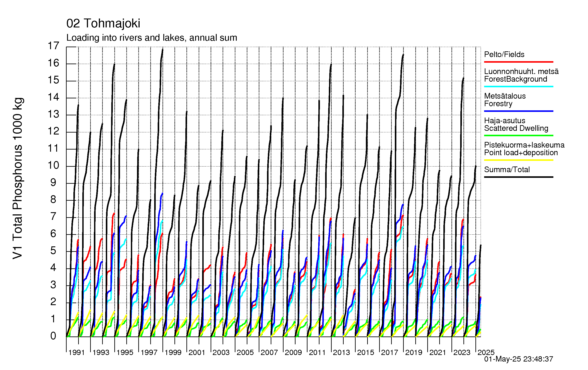Click the x-axis year label 2011
The height and width of the screenshot is (370, 588).
click(317, 352)
